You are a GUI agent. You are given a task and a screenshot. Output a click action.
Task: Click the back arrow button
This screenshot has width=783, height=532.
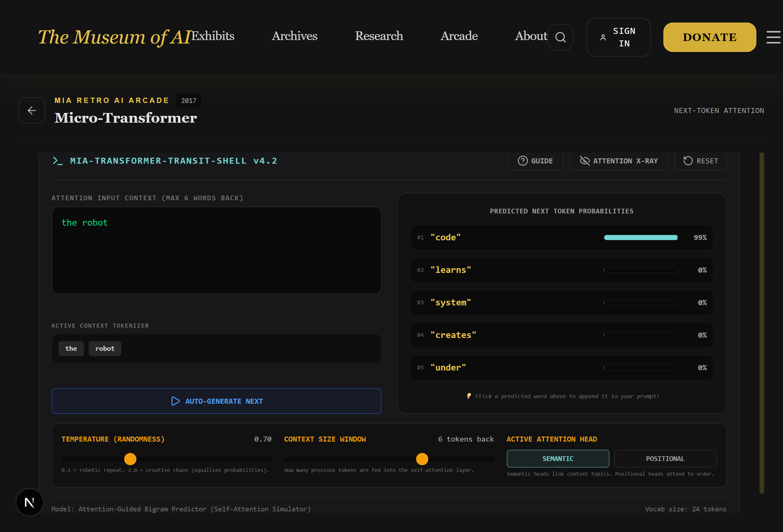pos(32,110)
